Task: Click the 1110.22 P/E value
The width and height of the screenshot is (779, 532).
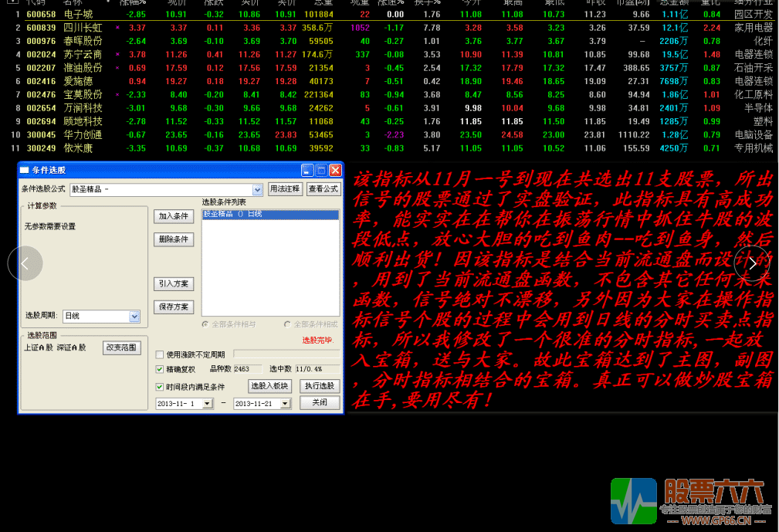Action: click(634, 135)
